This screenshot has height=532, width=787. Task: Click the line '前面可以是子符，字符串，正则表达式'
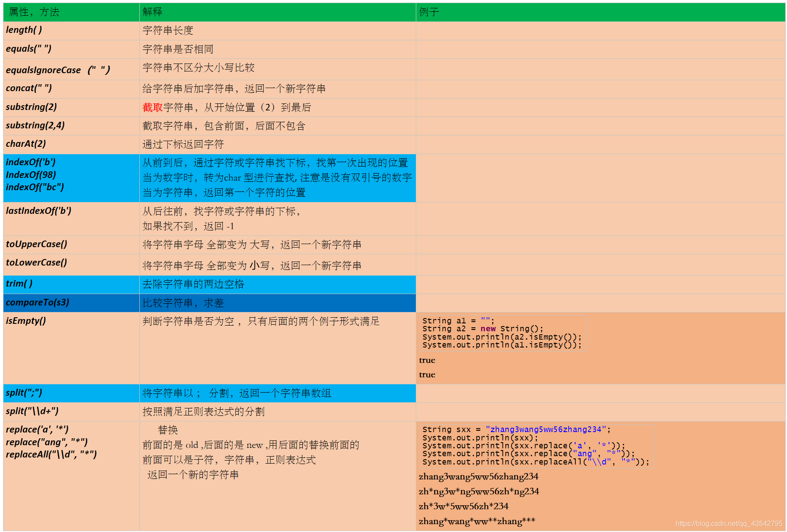coord(229,460)
